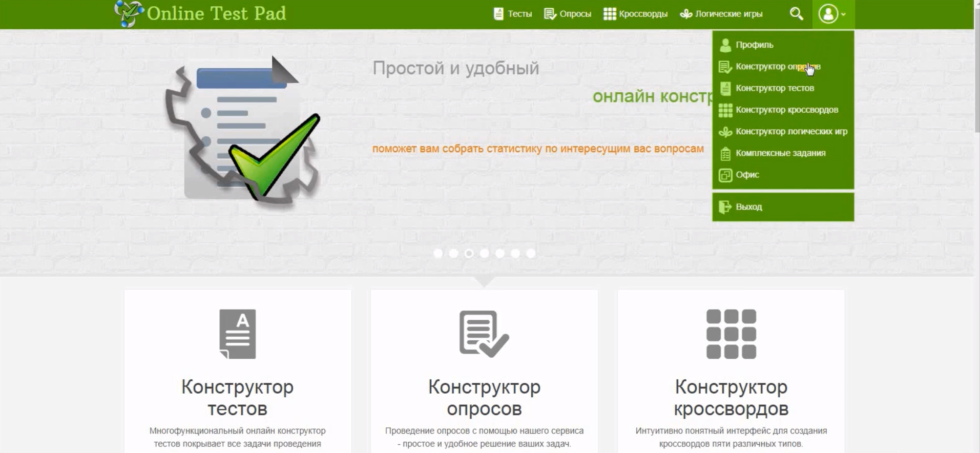The height and width of the screenshot is (453, 980).
Task: Click the Конструктор тестов menu icon
Action: [725, 88]
